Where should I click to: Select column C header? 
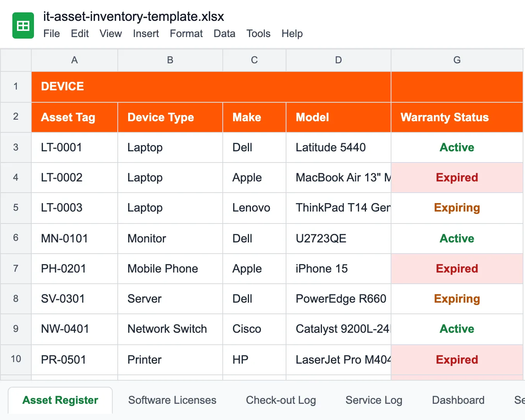[254, 60]
